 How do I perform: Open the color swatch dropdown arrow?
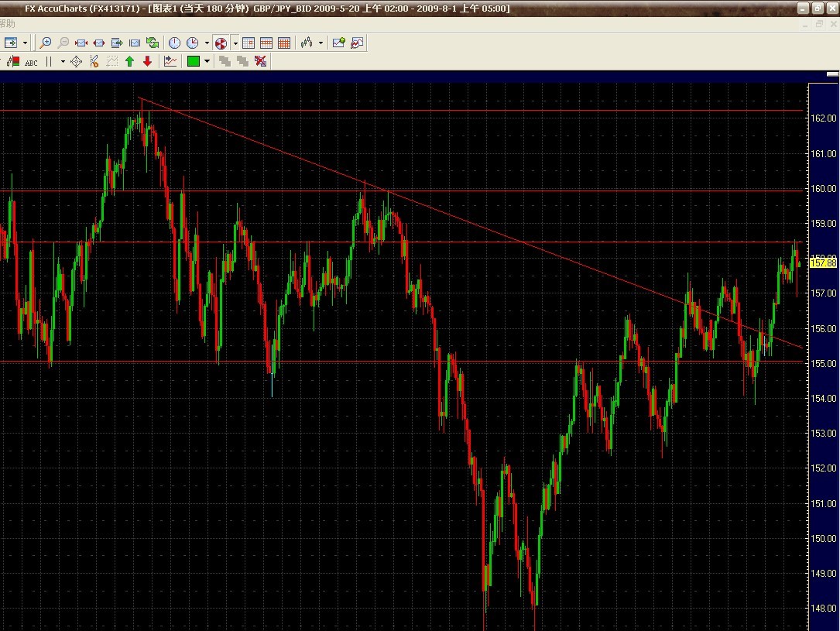click(207, 62)
